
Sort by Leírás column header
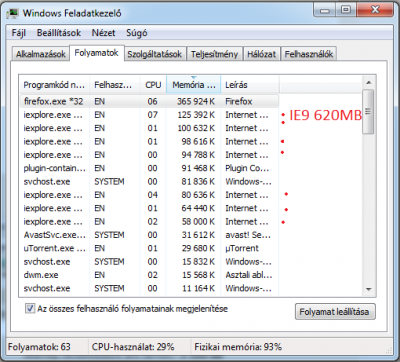coord(250,85)
